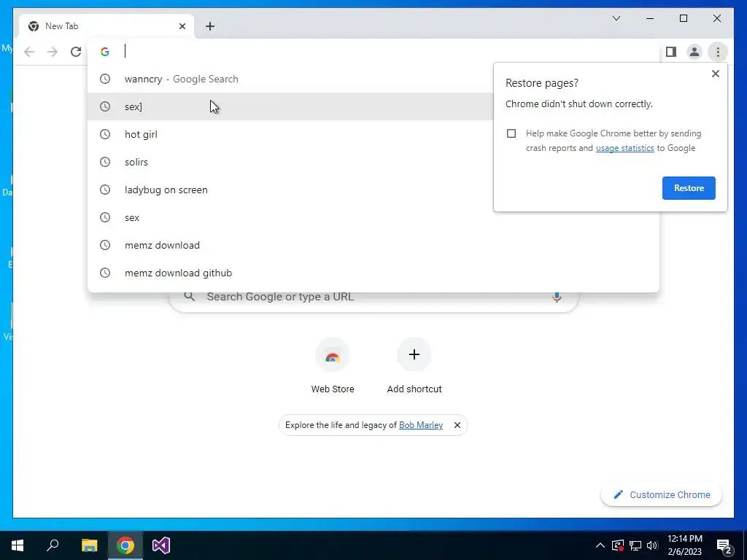Open the usage statistics link
Screen dimensions: 747x560
[624, 148]
